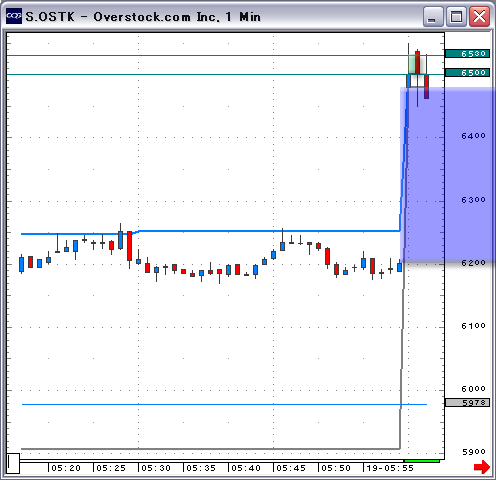Minimize the S.OSTK chart window
Image resolution: width=496 pixels, height=480 pixels.
click(433, 16)
